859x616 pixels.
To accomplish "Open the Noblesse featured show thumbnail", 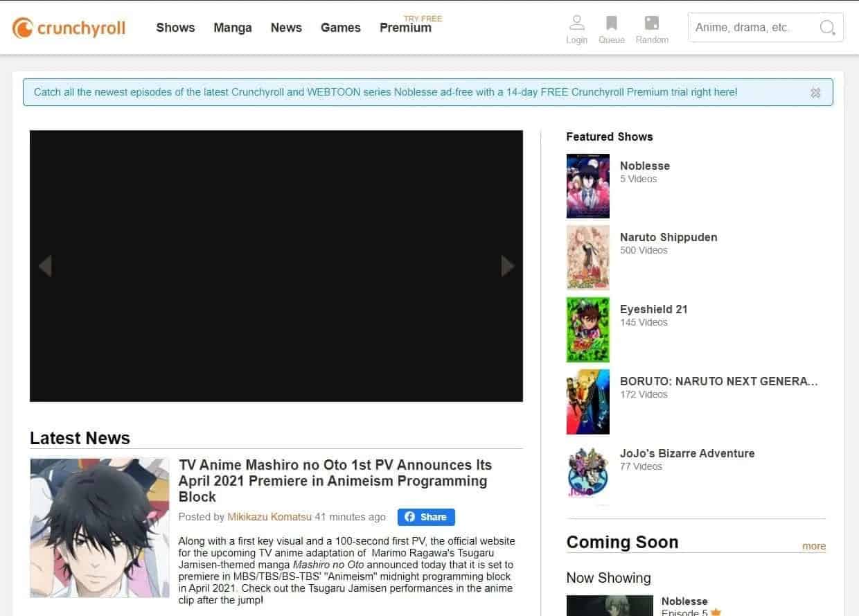I will coord(588,186).
